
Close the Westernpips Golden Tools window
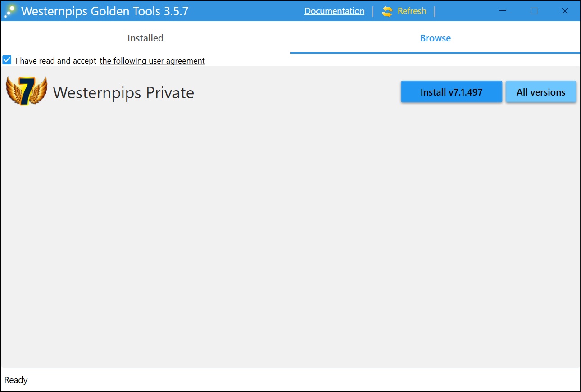point(565,11)
